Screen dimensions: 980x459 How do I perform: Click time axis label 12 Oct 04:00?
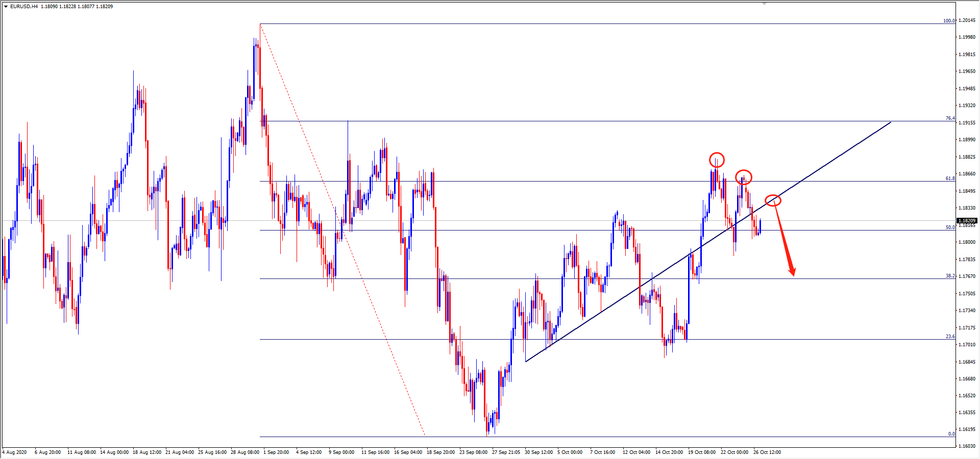point(637,452)
